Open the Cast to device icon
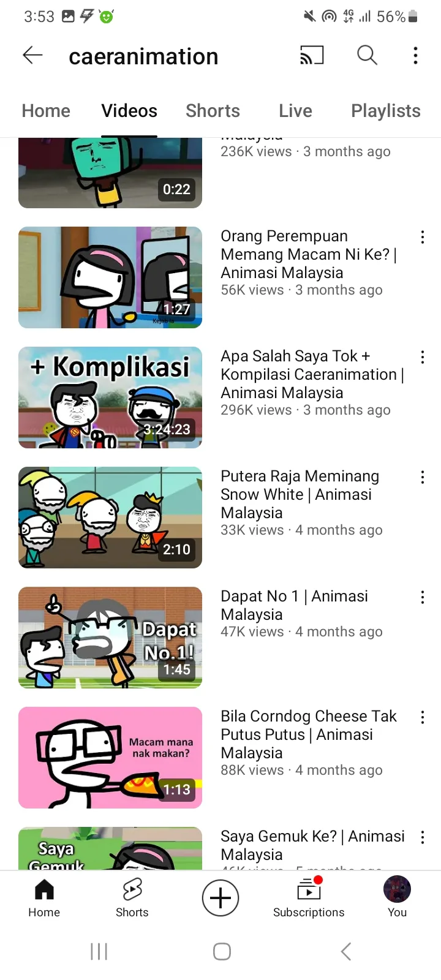 (x=312, y=56)
